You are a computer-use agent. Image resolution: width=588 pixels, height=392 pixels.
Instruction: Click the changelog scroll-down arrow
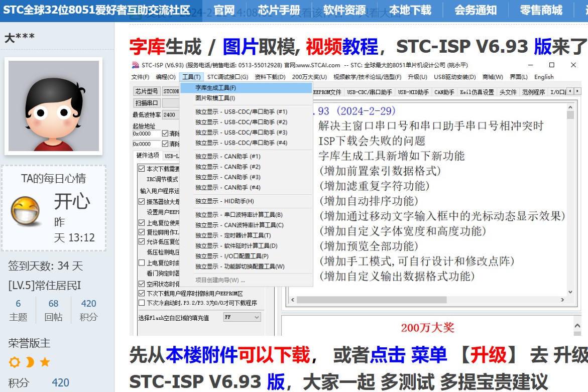(x=570, y=292)
